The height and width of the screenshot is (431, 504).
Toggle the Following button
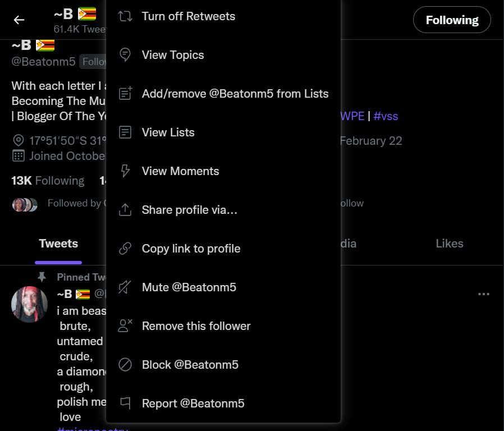pos(451,20)
